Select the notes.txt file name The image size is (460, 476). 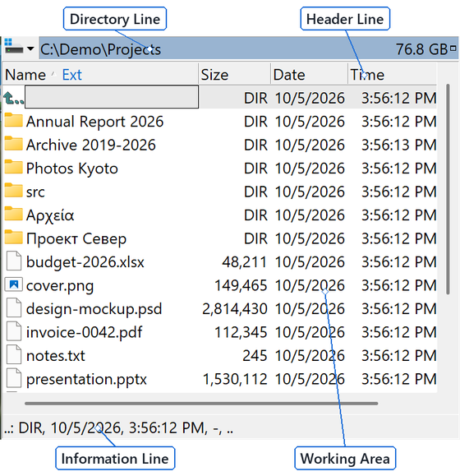[56, 356]
